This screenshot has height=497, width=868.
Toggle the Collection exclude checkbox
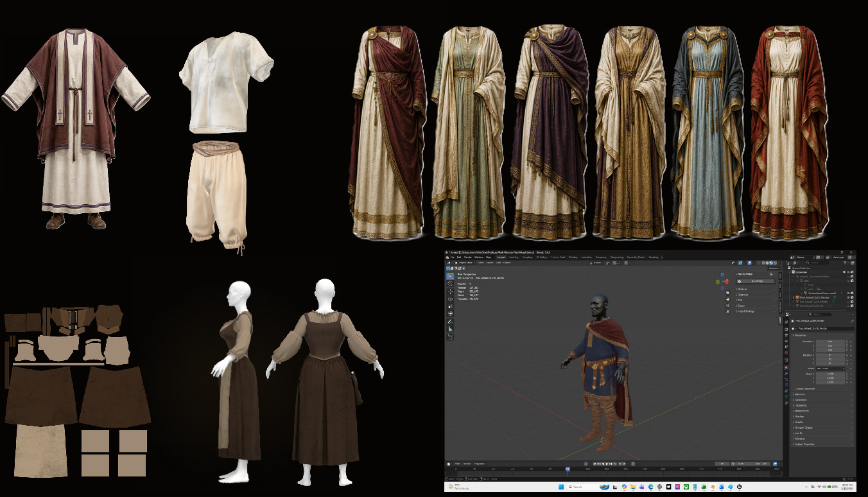pos(844,272)
